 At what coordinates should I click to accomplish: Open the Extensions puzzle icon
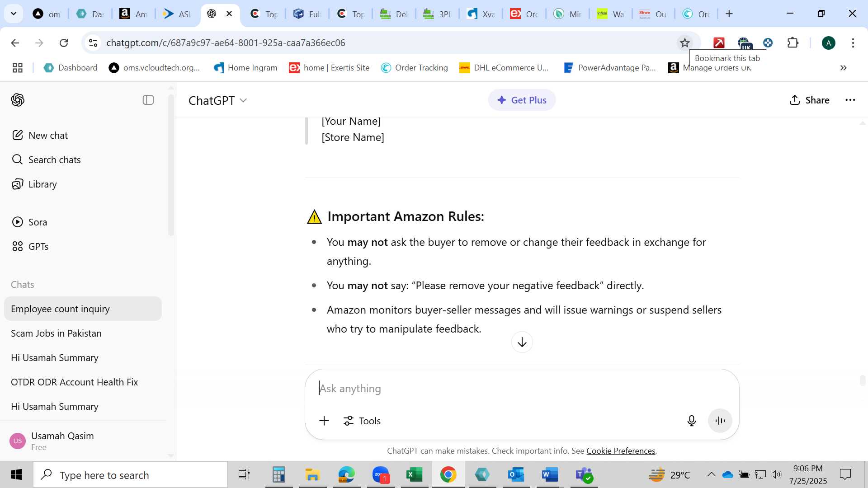pyautogui.click(x=793, y=43)
